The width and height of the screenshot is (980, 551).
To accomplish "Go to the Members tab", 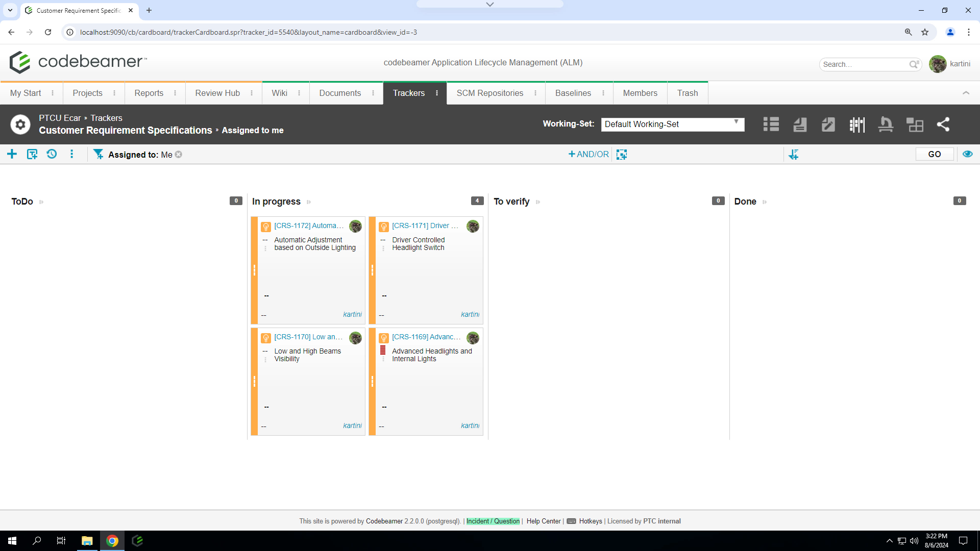I will point(640,93).
